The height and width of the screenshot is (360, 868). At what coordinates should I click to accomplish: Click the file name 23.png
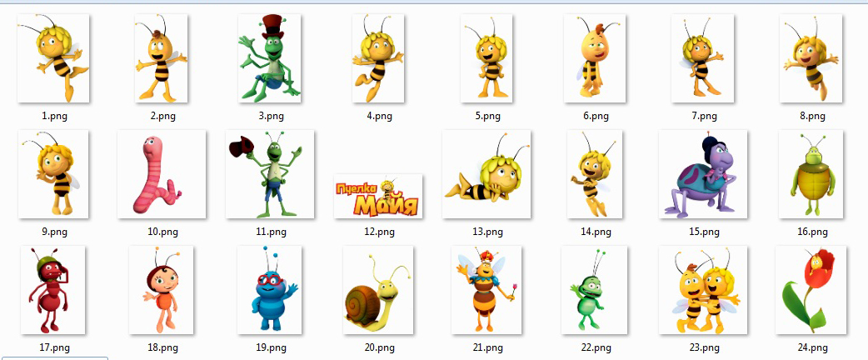(x=704, y=347)
